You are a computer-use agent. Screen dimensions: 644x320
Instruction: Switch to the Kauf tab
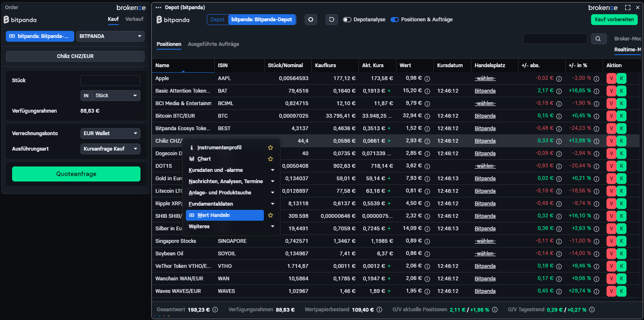pos(113,19)
